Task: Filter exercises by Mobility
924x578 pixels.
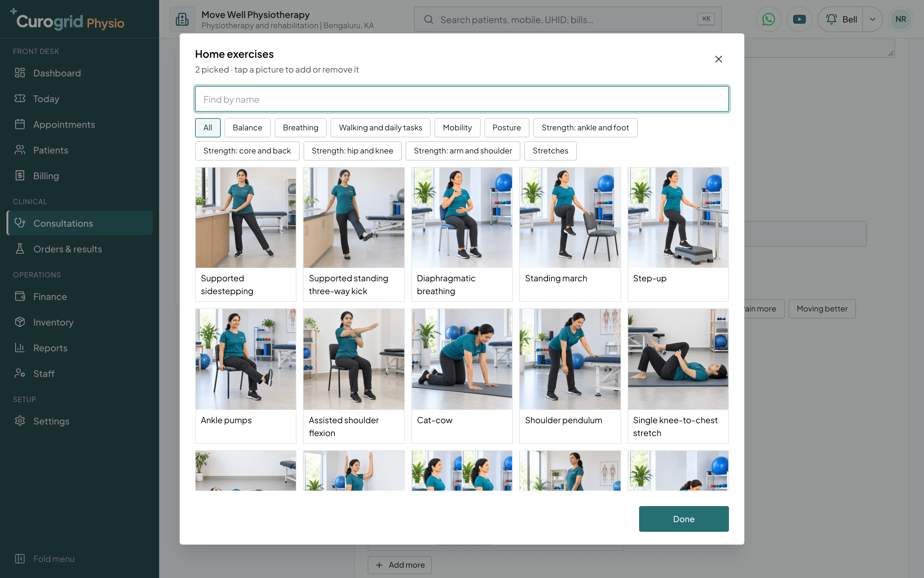Action: point(457,128)
